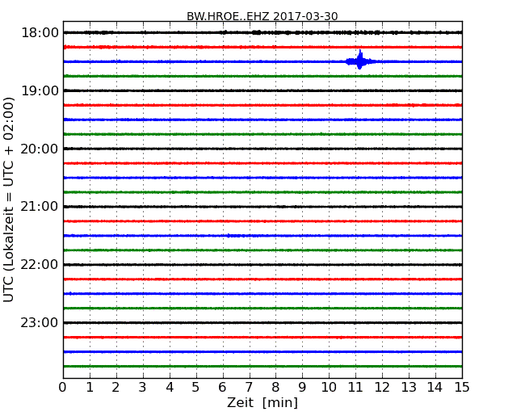Select the 18:00 time tick label
The image size is (525, 420).
click(40, 33)
